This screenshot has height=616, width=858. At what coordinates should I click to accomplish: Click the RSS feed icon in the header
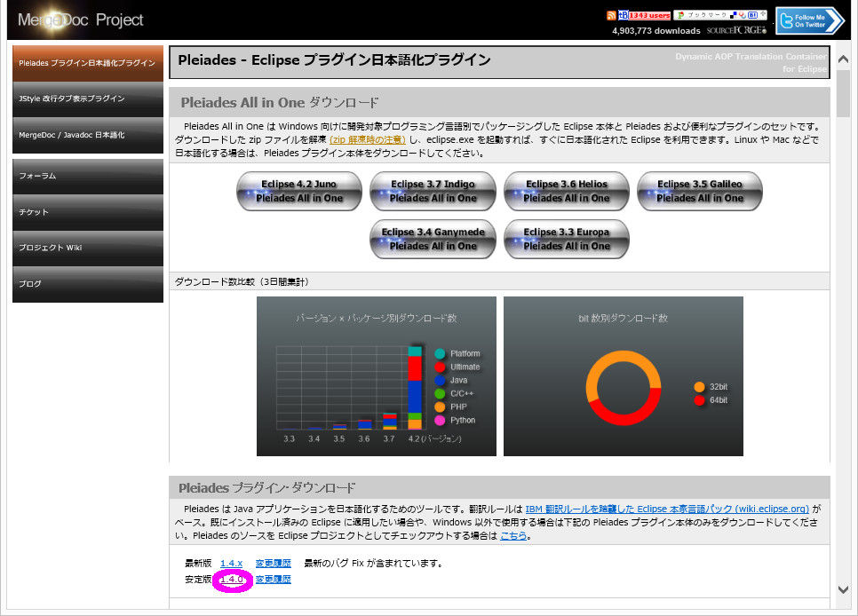click(612, 16)
